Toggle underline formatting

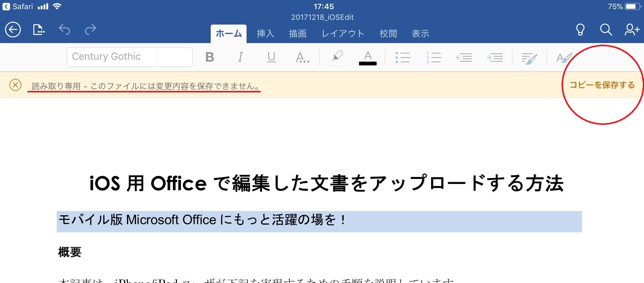point(271,57)
